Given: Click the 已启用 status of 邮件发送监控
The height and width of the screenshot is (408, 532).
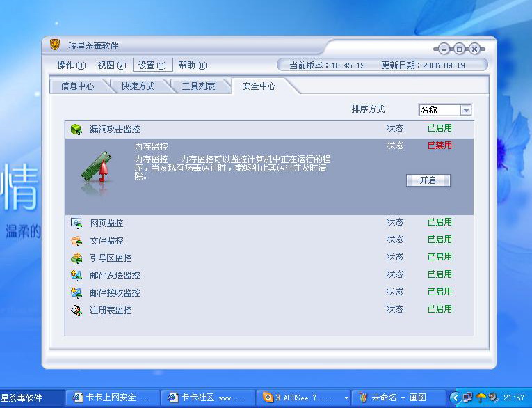Looking at the screenshot, I should click(x=440, y=274).
